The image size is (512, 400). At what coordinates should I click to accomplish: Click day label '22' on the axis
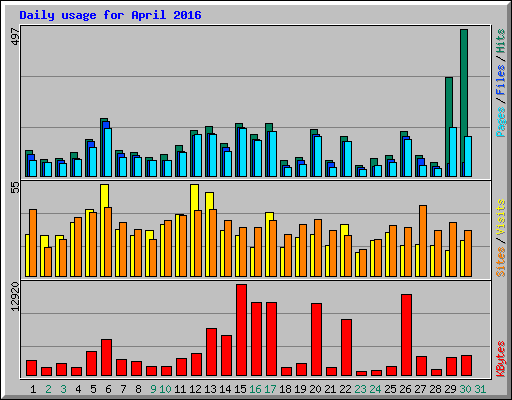(x=345, y=389)
